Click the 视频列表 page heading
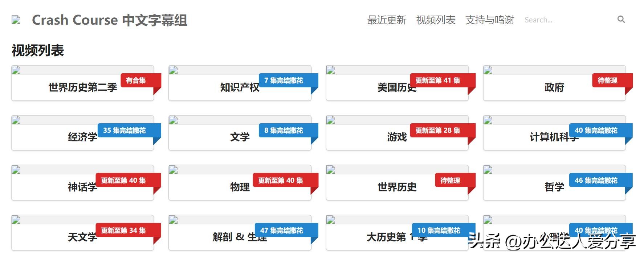 click(38, 50)
